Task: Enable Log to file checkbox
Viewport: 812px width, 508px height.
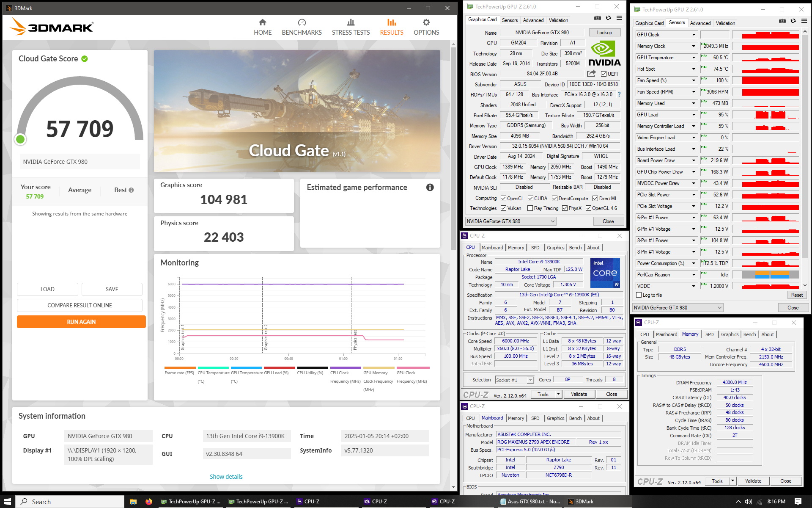Action: pos(639,295)
